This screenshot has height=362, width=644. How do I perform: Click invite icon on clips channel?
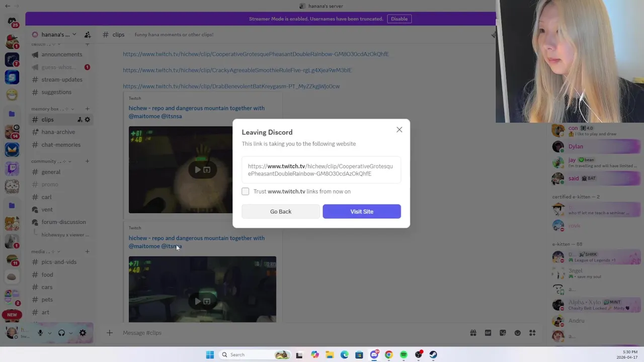[x=79, y=120]
